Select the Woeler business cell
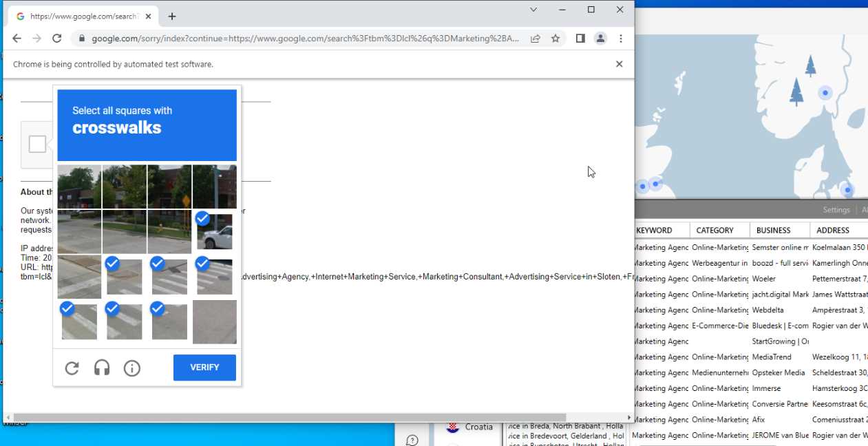 781,279
